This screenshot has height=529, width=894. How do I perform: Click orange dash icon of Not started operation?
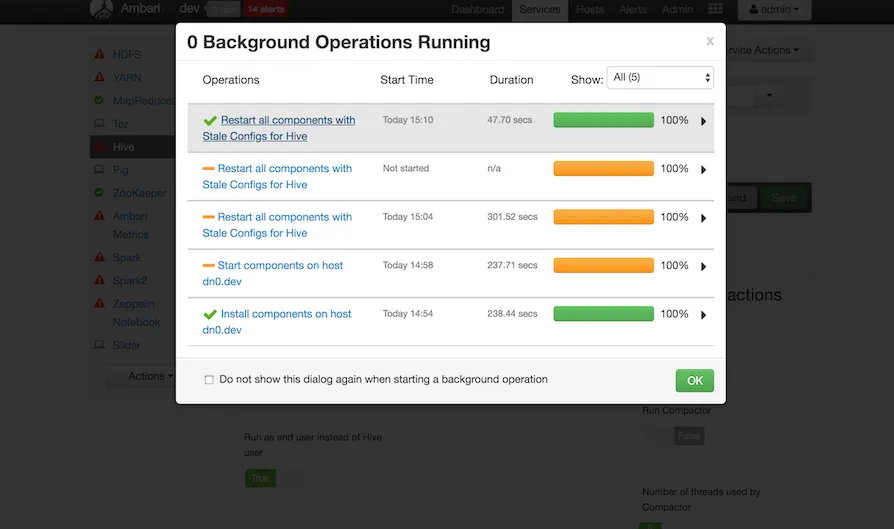[x=209, y=169]
